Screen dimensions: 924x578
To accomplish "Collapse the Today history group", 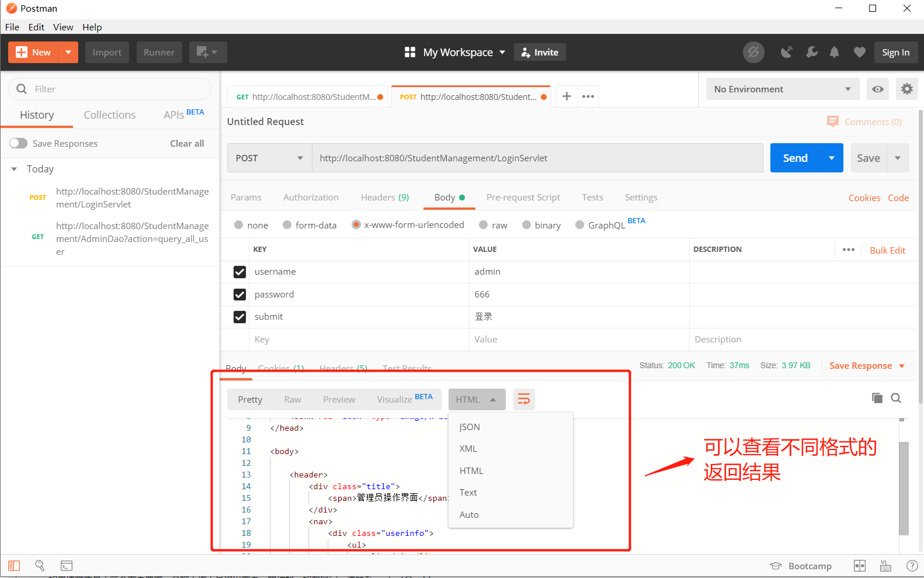I will click(x=14, y=169).
